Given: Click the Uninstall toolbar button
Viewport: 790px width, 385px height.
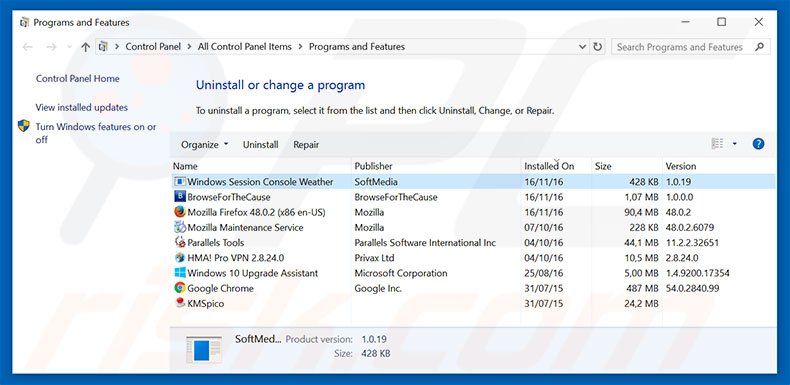Looking at the screenshot, I should tap(260, 145).
